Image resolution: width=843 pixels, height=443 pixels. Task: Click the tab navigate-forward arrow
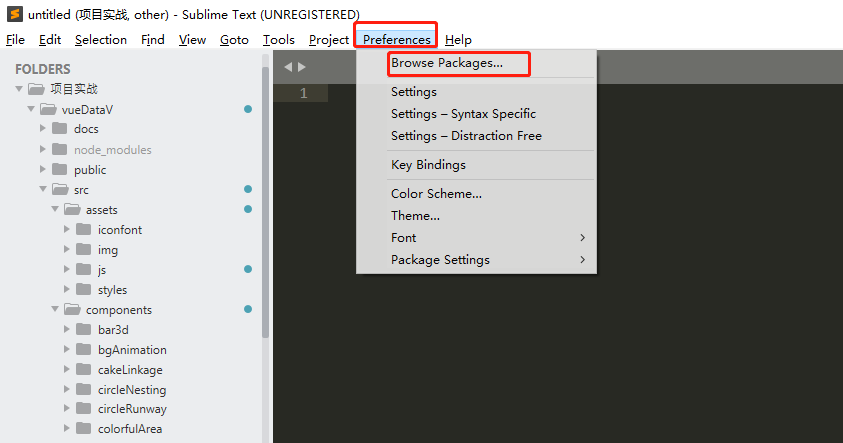coord(302,67)
